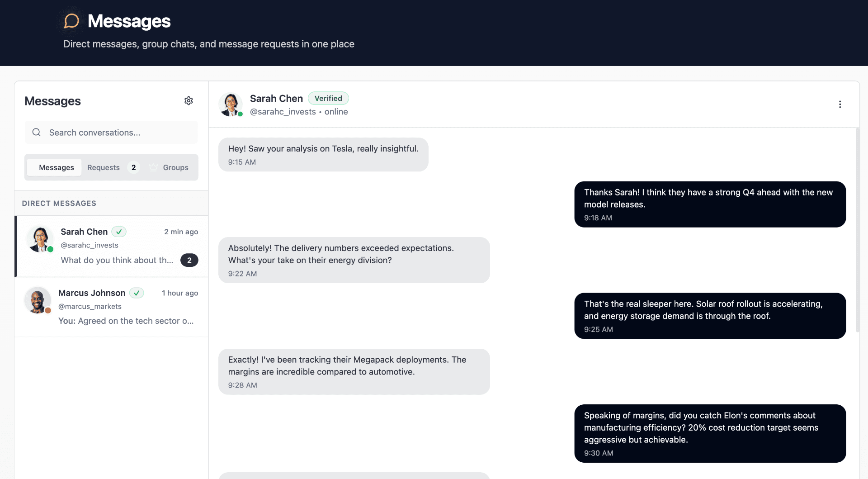The image size is (868, 479).
Task: Open the three-dot conversation options menu
Action: click(x=840, y=104)
